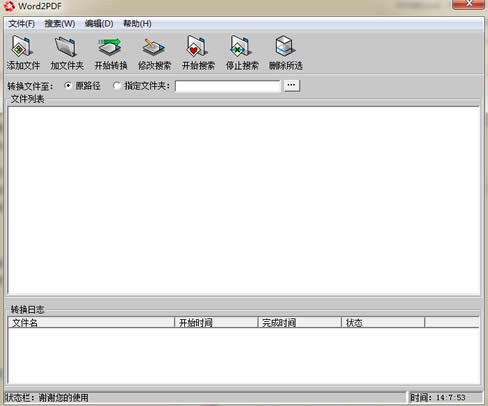This screenshot has width=488, height=406.
Task: Click the 文件名 column header
Action: (91, 322)
